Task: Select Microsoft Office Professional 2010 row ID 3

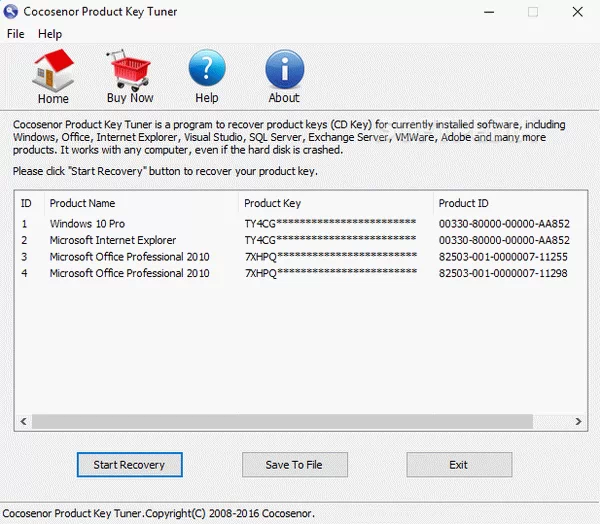Action: (130, 257)
